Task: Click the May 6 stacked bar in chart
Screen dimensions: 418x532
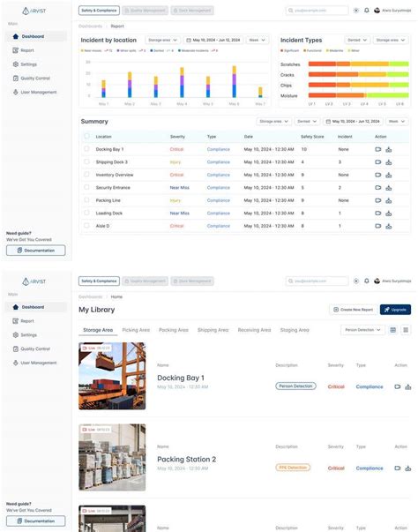Action: tap(235, 82)
